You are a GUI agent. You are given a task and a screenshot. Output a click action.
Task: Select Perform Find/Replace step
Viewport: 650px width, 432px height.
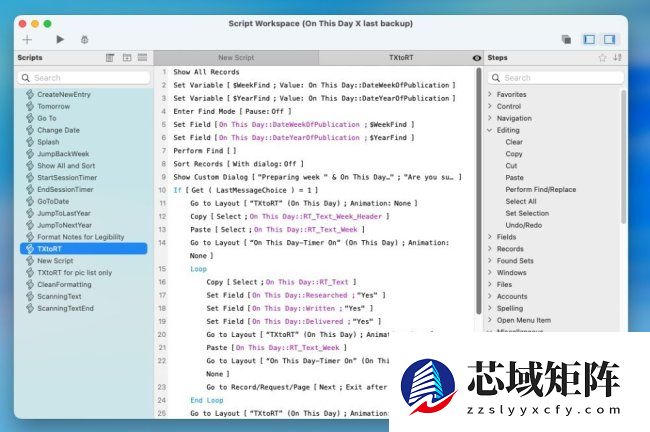coord(540,189)
